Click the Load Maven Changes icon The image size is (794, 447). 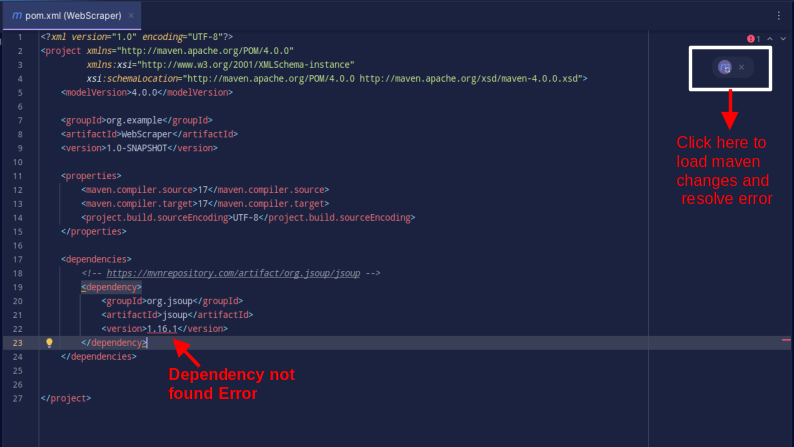tap(725, 67)
